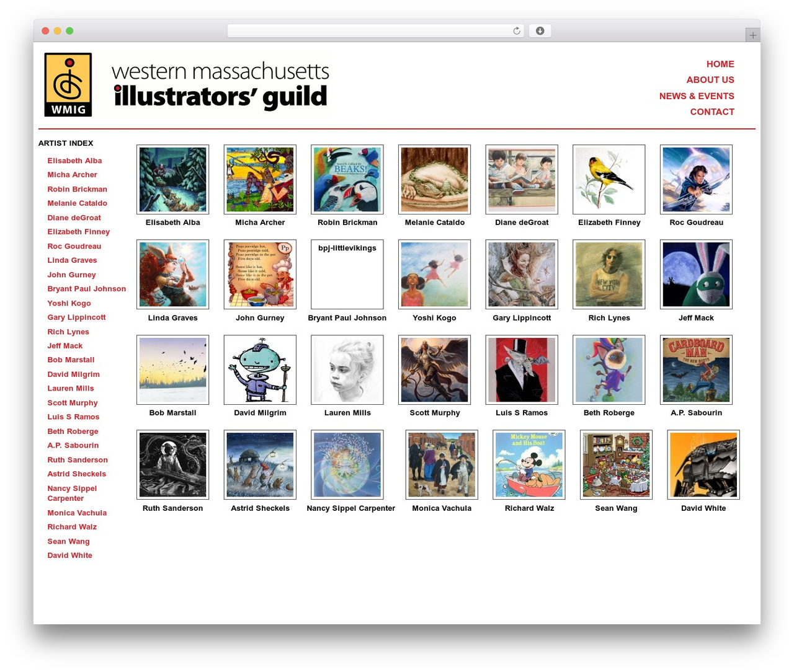Select Ruth Sanderson in the artist index
Viewport: 794px width, 672px height.
coord(78,460)
